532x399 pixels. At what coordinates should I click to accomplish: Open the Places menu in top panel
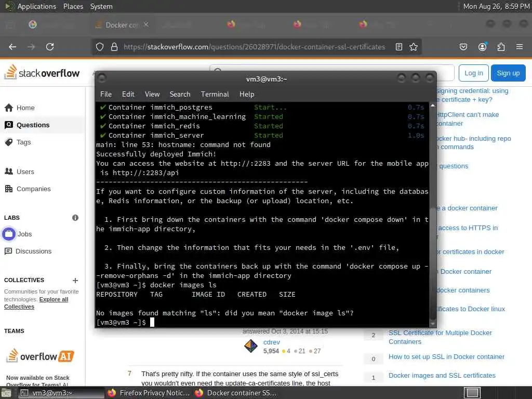pos(73,6)
